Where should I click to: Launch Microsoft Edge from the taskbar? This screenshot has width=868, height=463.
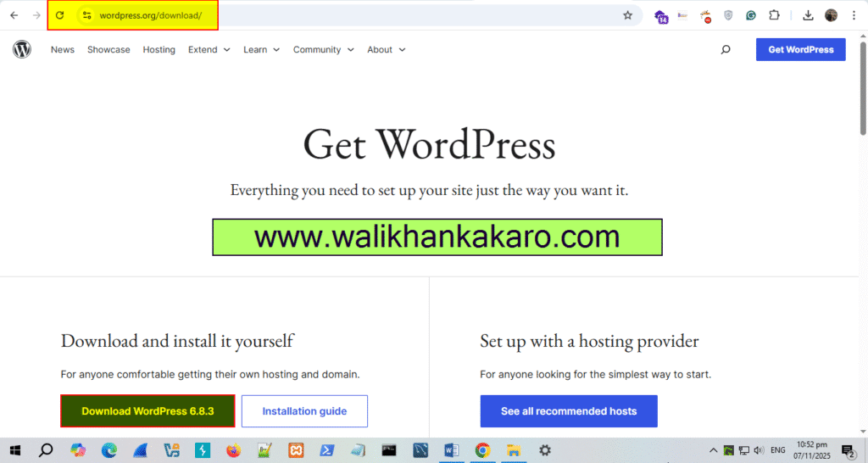tap(109, 450)
